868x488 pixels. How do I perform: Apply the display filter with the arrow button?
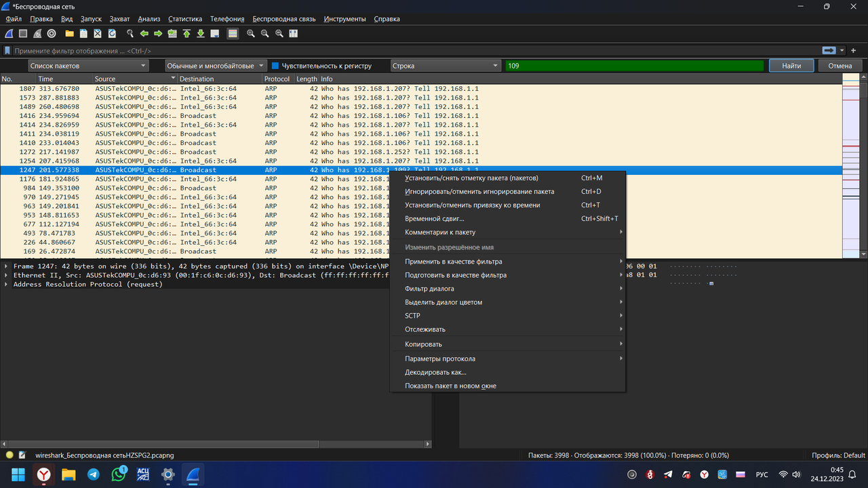828,51
